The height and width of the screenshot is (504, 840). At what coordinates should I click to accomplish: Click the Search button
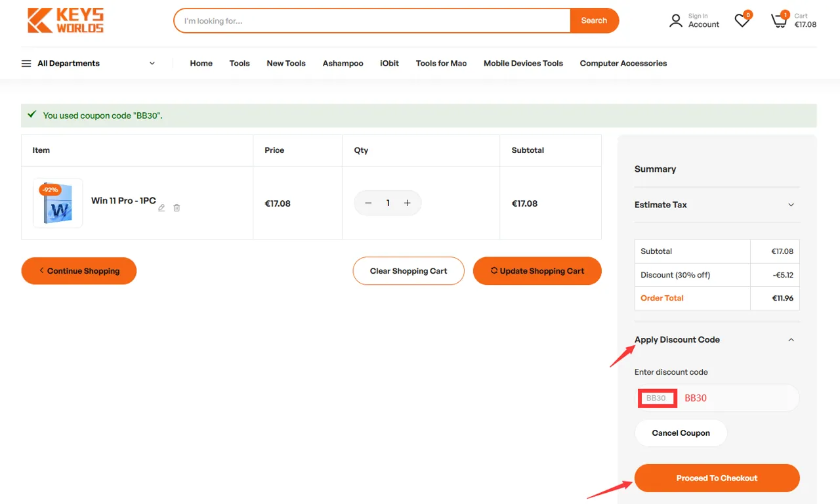pyautogui.click(x=595, y=20)
